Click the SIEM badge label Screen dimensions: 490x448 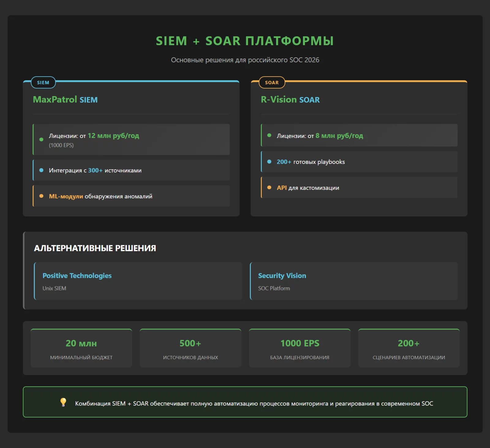[43, 82]
